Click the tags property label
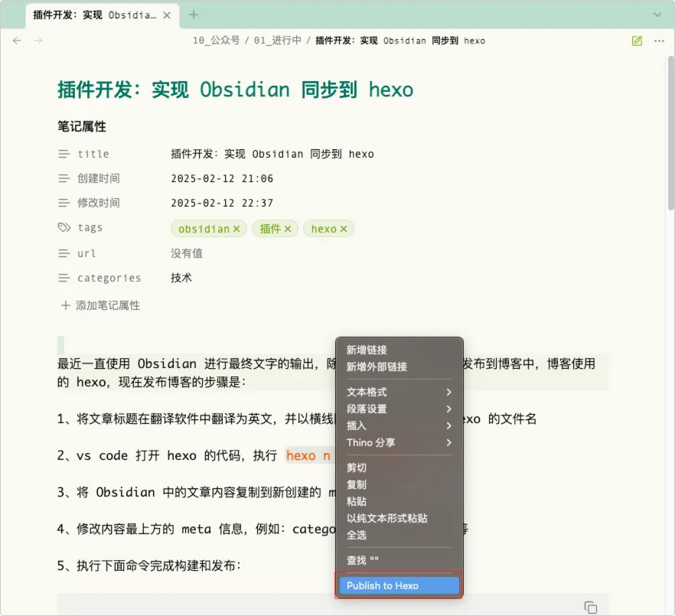Viewport: 675px width, 616px height. point(90,227)
